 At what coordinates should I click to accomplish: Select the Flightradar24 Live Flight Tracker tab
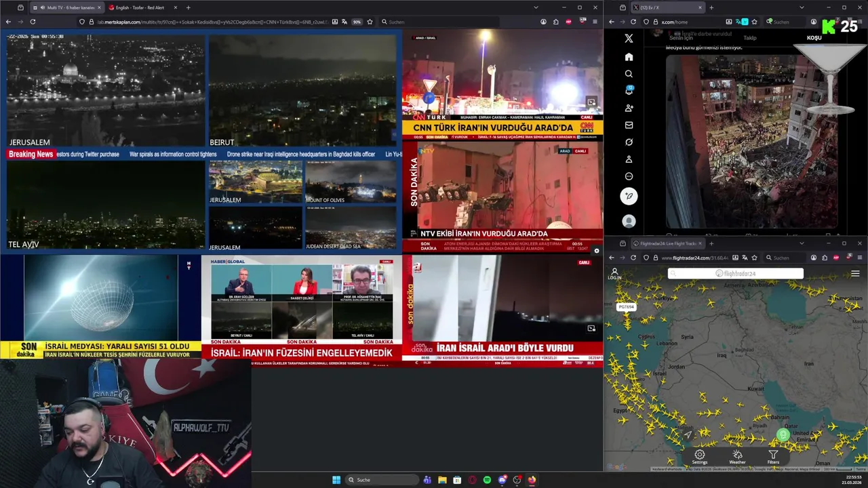click(667, 243)
